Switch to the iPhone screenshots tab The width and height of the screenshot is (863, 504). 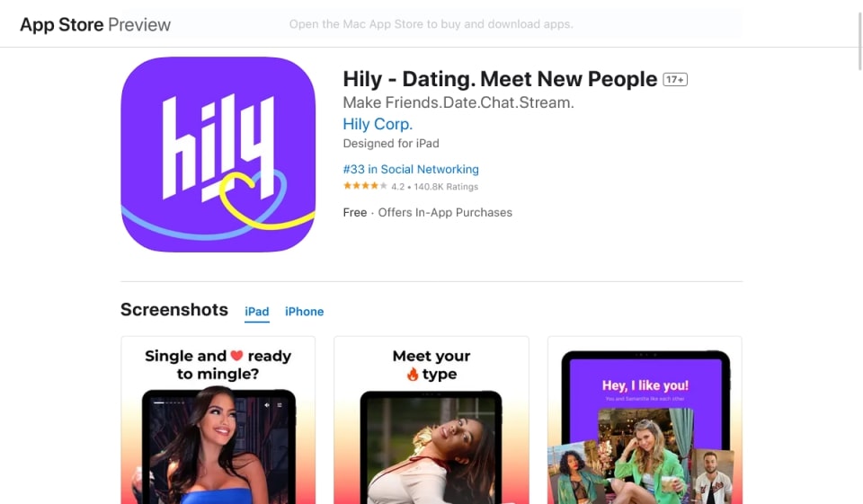coord(305,312)
